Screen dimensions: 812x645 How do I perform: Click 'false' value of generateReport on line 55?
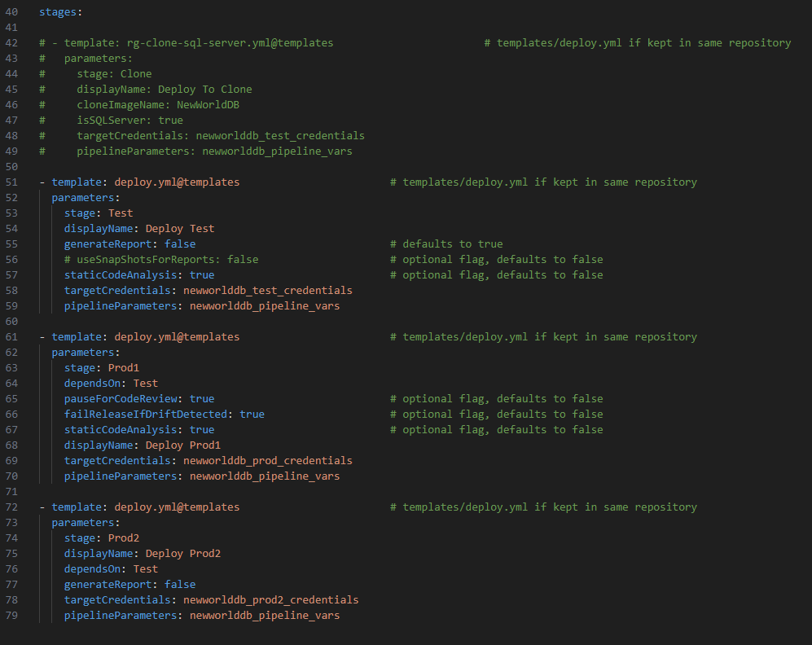(x=180, y=244)
